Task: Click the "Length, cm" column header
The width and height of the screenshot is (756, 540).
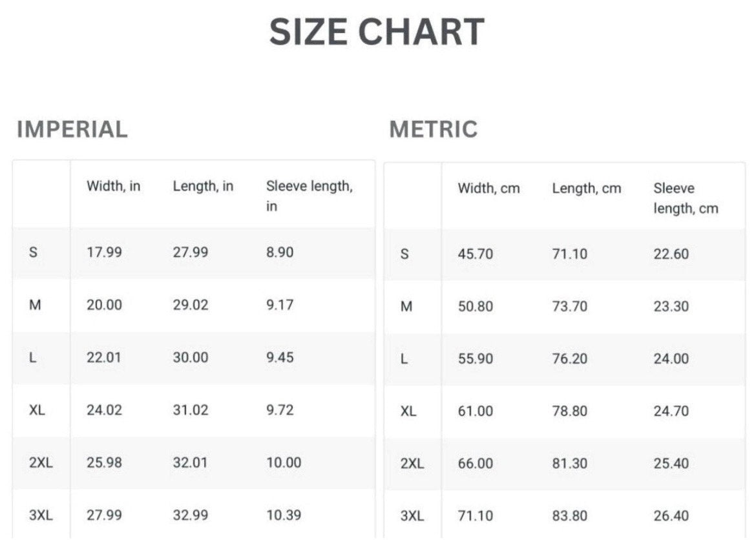Action: 586,189
